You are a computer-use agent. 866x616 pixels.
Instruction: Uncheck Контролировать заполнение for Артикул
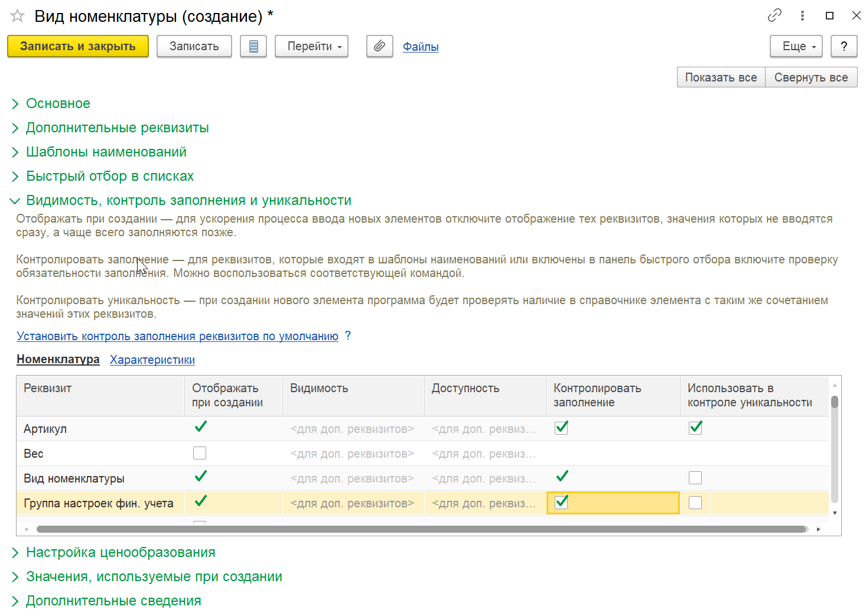pyautogui.click(x=561, y=428)
